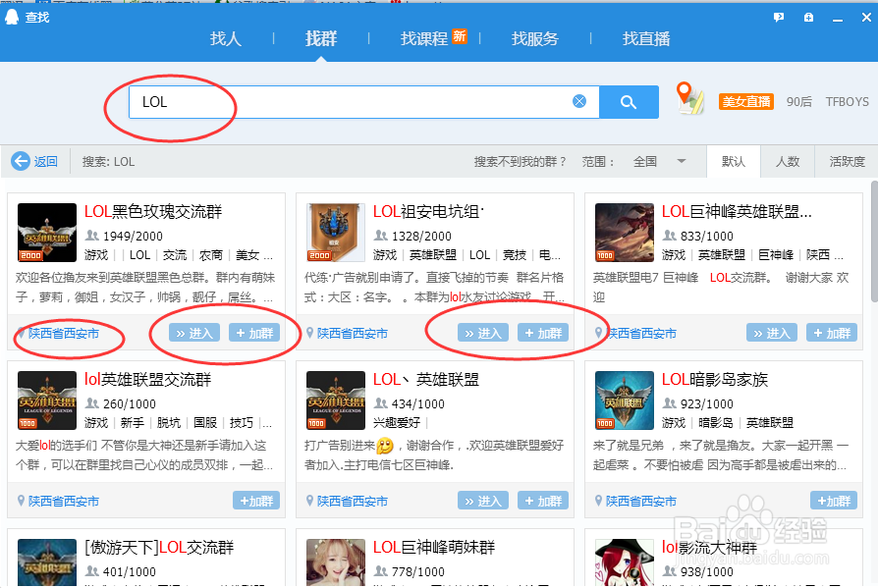Open 找服务 tab
This screenshot has width=878, height=588.
(534, 38)
